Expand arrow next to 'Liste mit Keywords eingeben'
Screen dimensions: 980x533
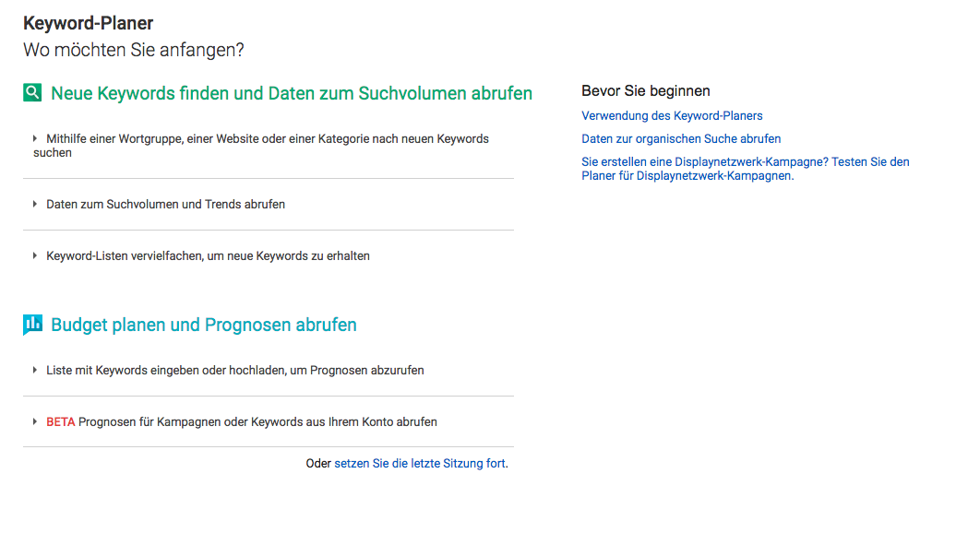pyautogui.click(x=35, y=370)
